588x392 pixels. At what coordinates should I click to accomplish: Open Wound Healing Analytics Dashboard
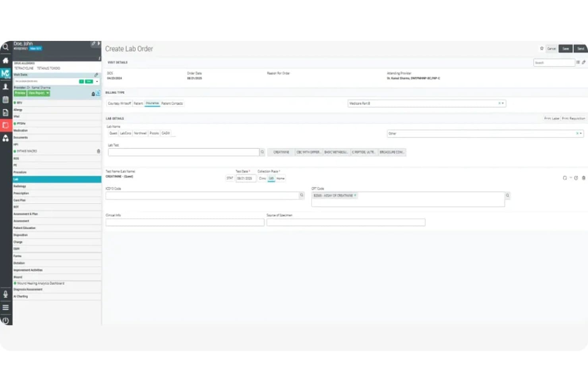click(x=57, y=284)
